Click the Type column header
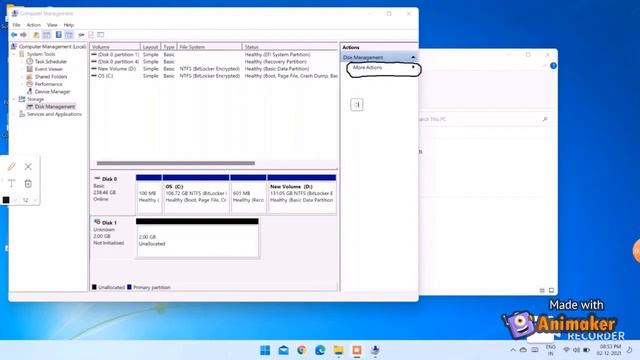Viewport: 640px width, 360px height. point(169,47)
